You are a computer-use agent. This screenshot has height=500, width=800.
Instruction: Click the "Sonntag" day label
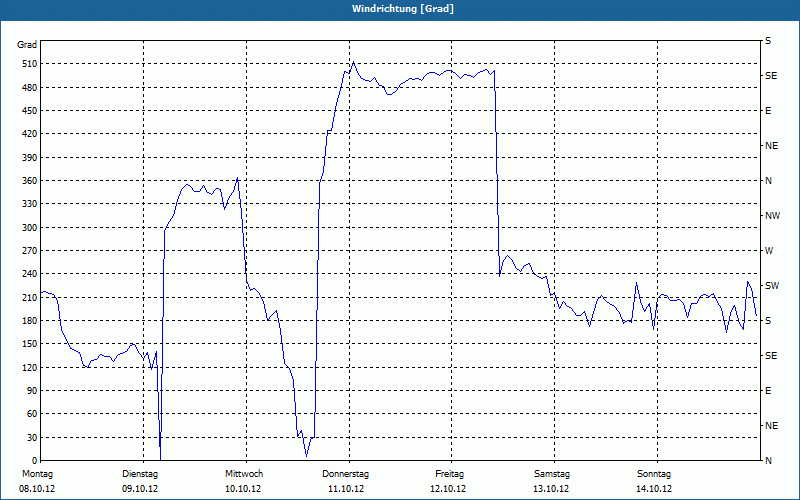[x=654, y=474]
